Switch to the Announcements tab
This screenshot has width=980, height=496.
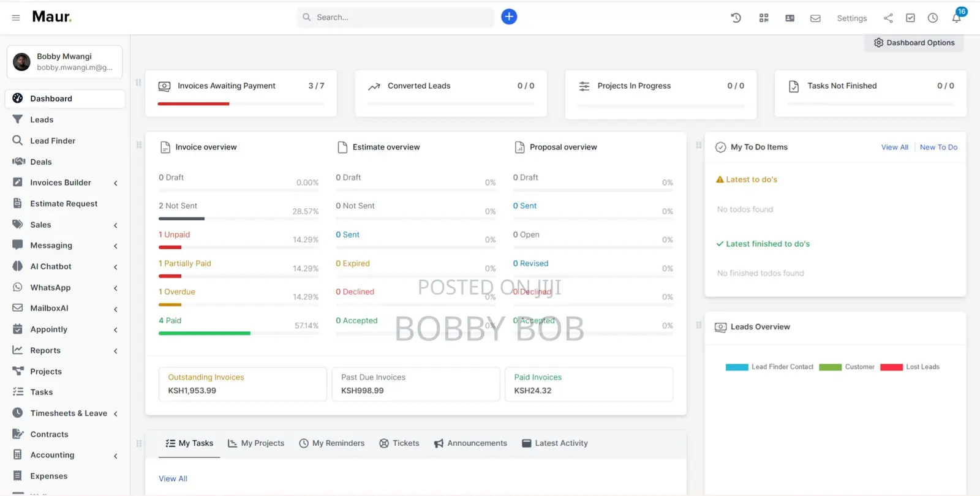click(x=470, y=443)
